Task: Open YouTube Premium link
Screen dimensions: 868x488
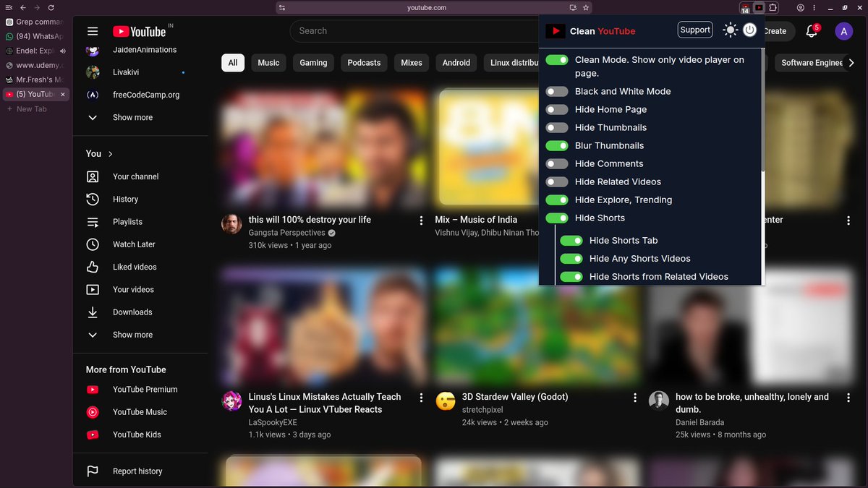Action: (x=140, y=390)
